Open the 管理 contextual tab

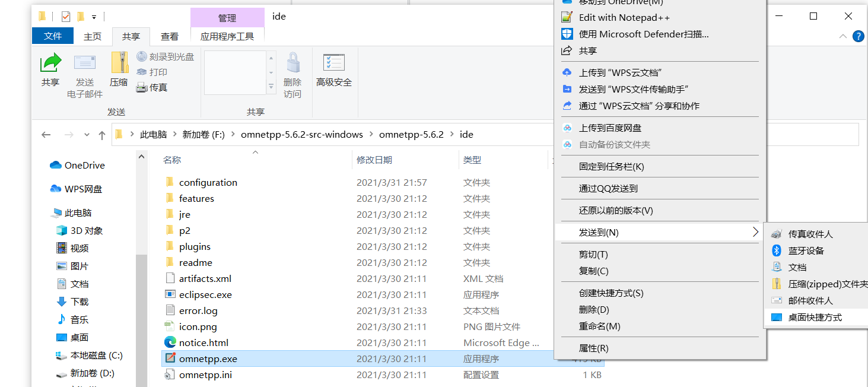pyautogui.click(x=227, y=18)
